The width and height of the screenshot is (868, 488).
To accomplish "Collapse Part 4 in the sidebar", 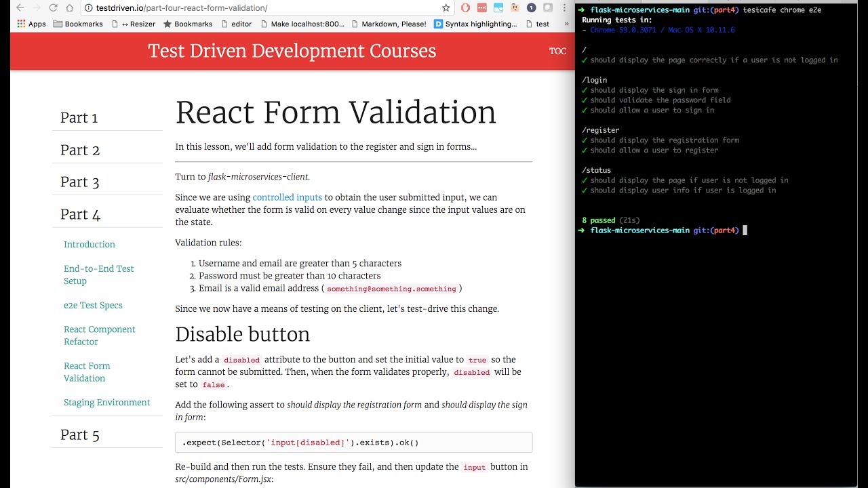I will click(x=80, y=215).
